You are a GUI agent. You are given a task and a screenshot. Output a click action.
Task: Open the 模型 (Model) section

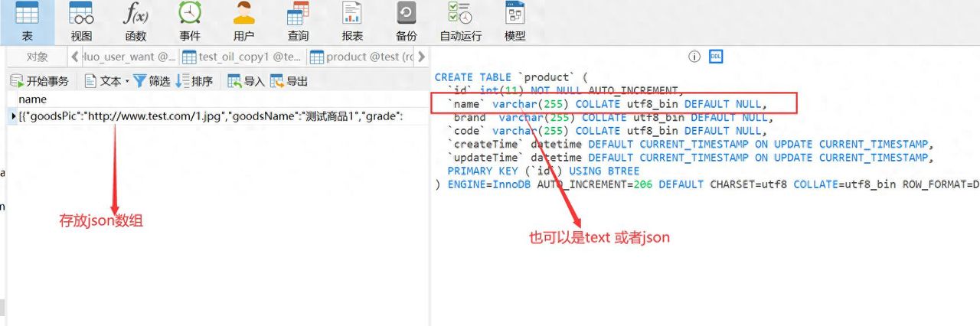tap(515, 22)
